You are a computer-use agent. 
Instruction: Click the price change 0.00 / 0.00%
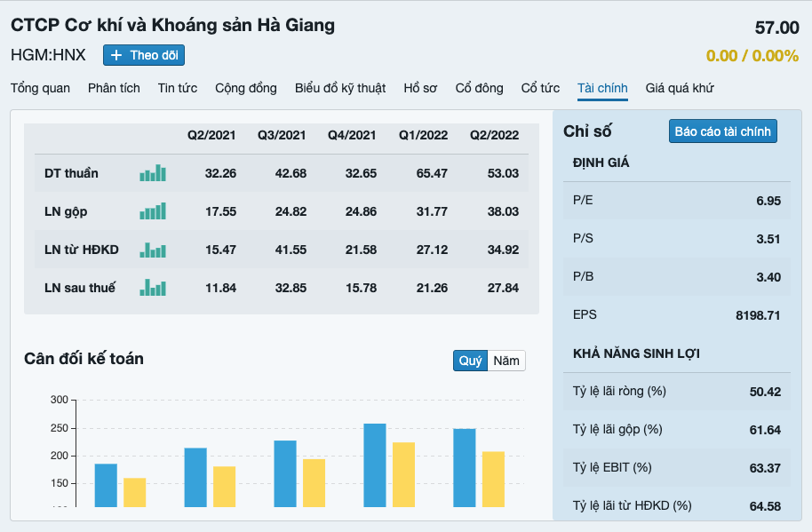(752, 55)
